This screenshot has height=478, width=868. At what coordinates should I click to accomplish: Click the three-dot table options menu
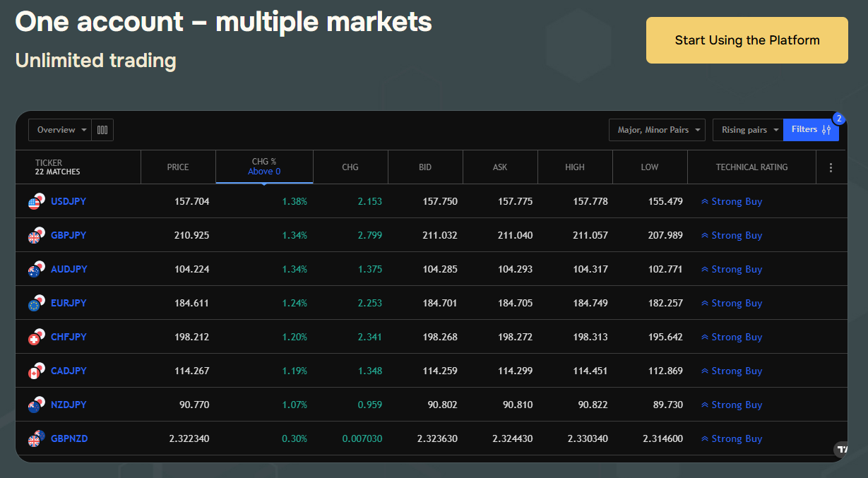tap(831, 167)
